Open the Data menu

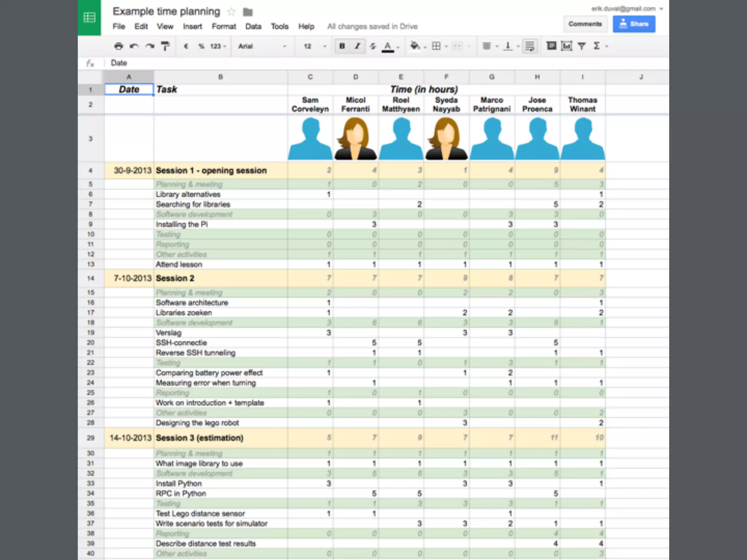253,27
